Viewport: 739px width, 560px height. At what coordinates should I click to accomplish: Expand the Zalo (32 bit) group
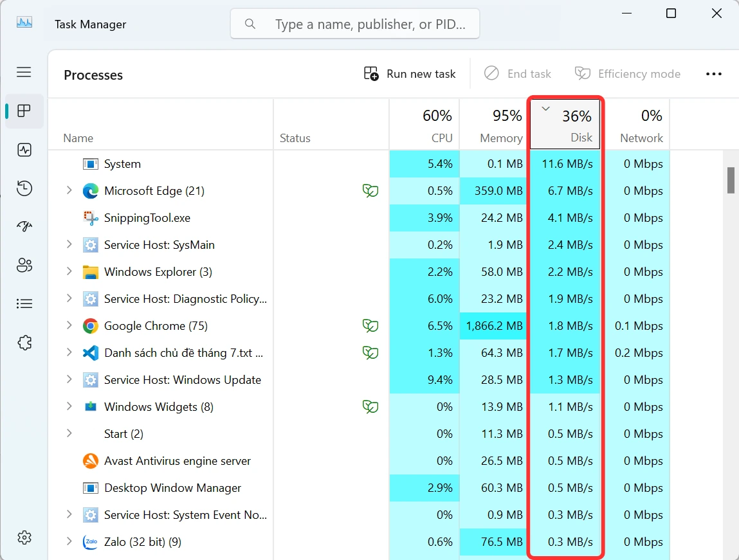point(69,541)
